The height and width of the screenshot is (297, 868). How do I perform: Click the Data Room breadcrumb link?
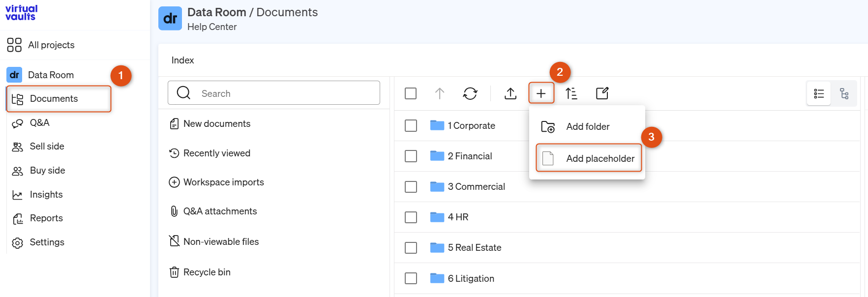pyautogui.click(x=216, y=12)
